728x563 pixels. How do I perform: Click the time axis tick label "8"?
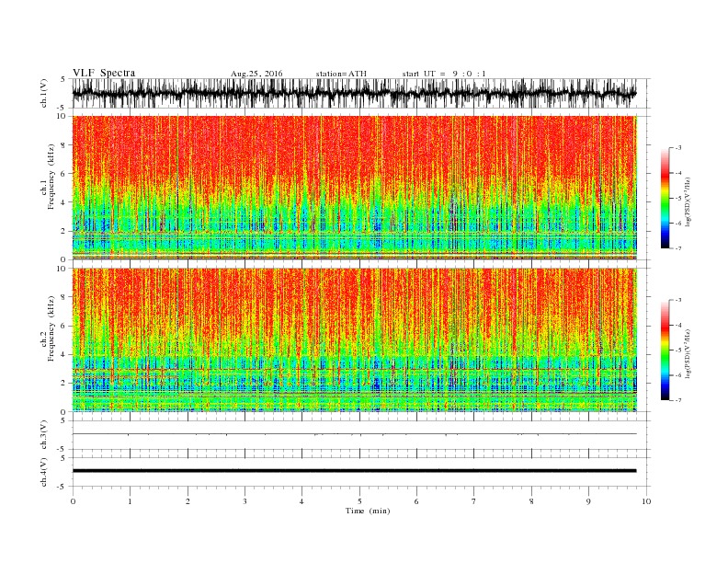(531, 501)
